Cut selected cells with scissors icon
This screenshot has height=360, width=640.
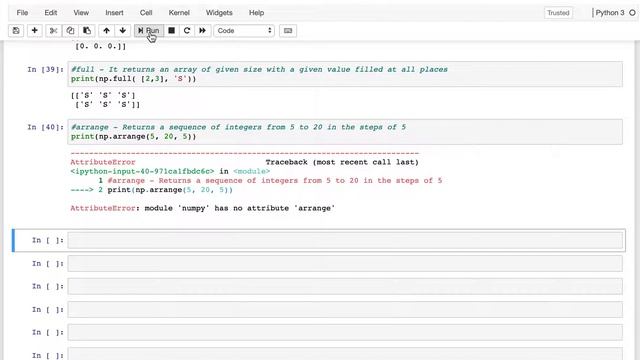pyautogui.click(x=53, y=31)
